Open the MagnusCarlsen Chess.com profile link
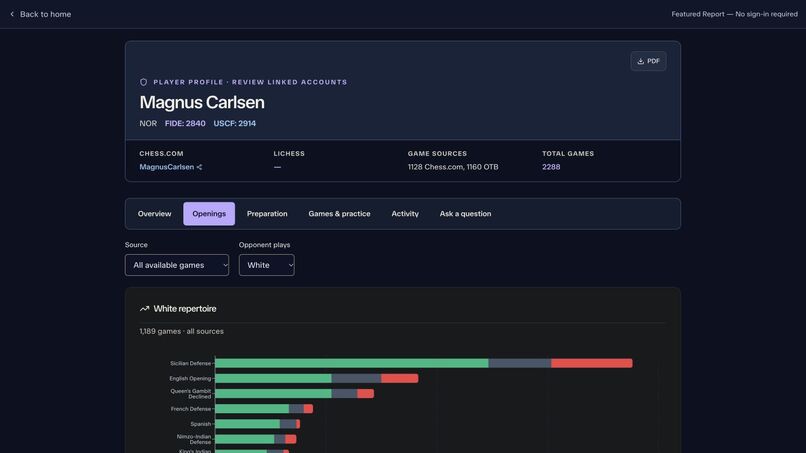 pyautogui.click(x=167, y=167)
